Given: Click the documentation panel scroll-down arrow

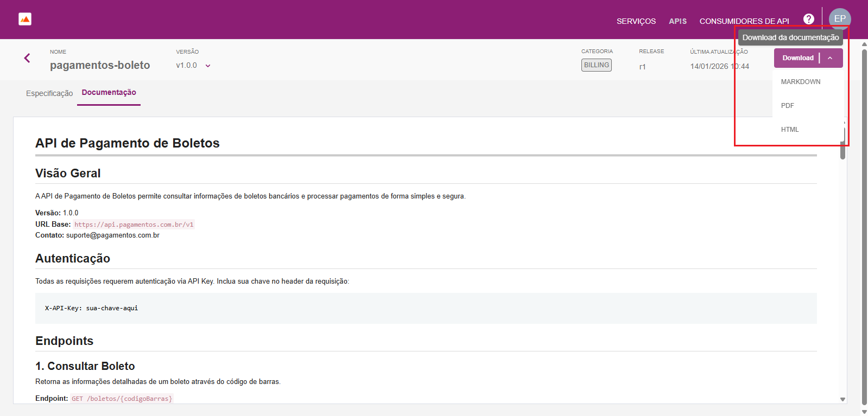Looking at the screenshot, I should click(842, 399).
